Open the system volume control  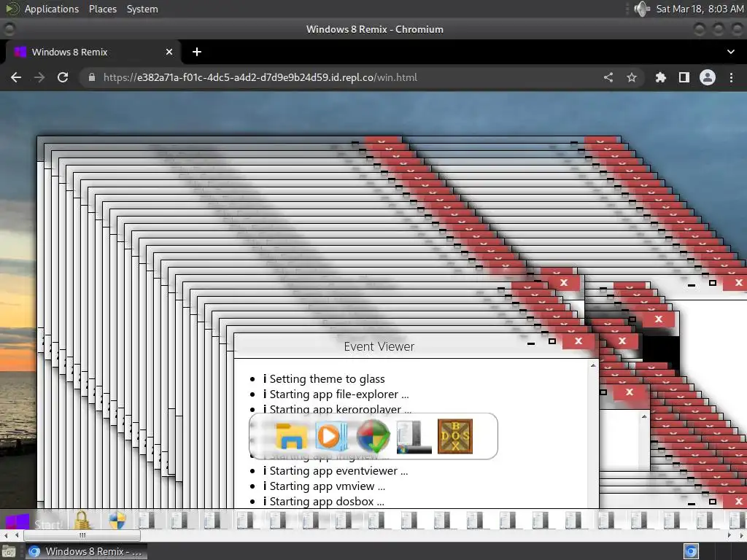[642, 9]
